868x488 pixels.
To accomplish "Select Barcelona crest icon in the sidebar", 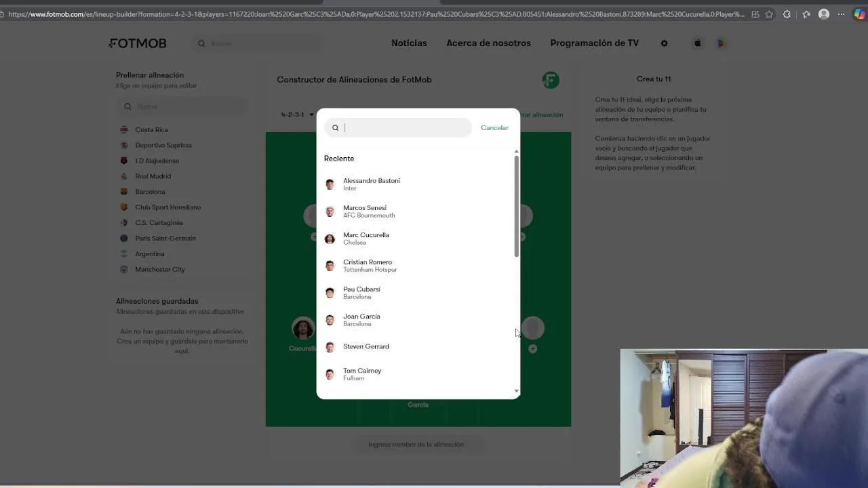I will click(124, 192).
